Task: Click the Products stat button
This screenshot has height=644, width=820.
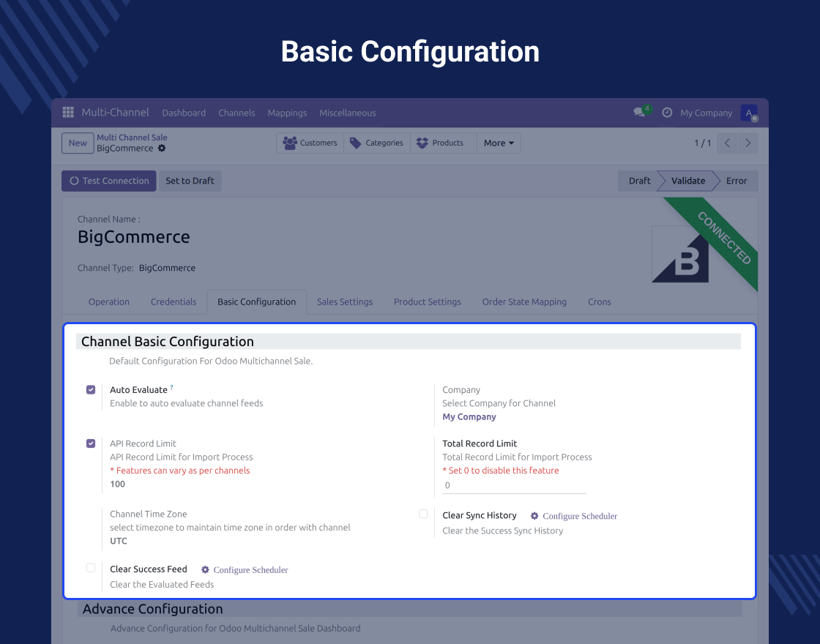Action: 444,143
